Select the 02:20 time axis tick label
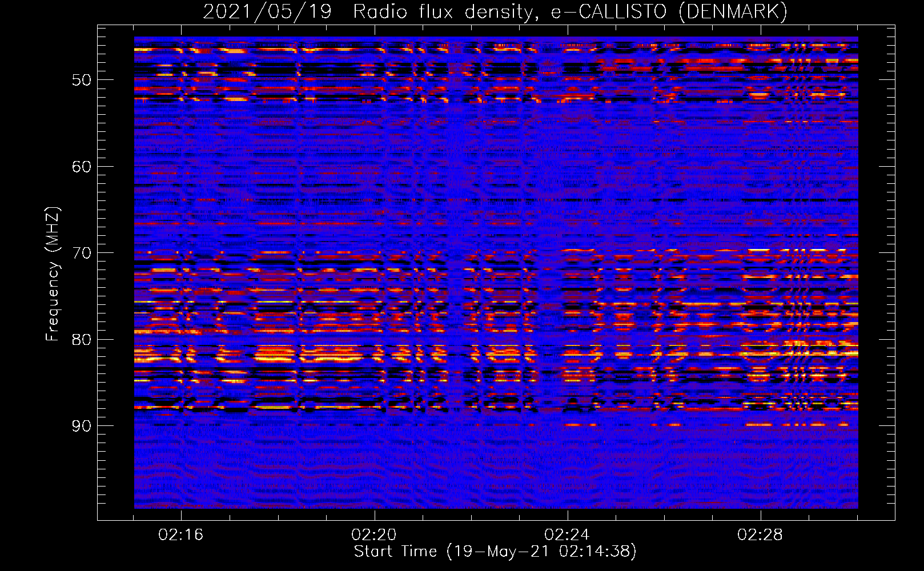Viewport: 924px width, 571px height. tap(374, 535)
